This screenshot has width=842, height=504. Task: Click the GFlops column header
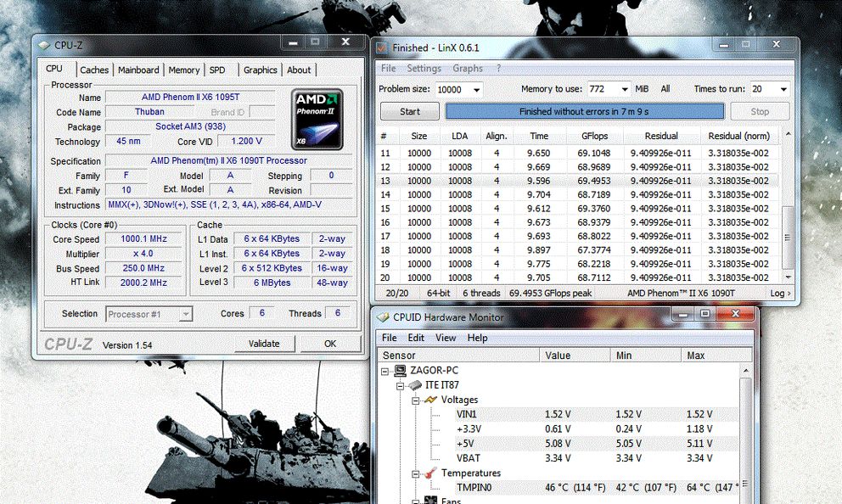point(594,137)
